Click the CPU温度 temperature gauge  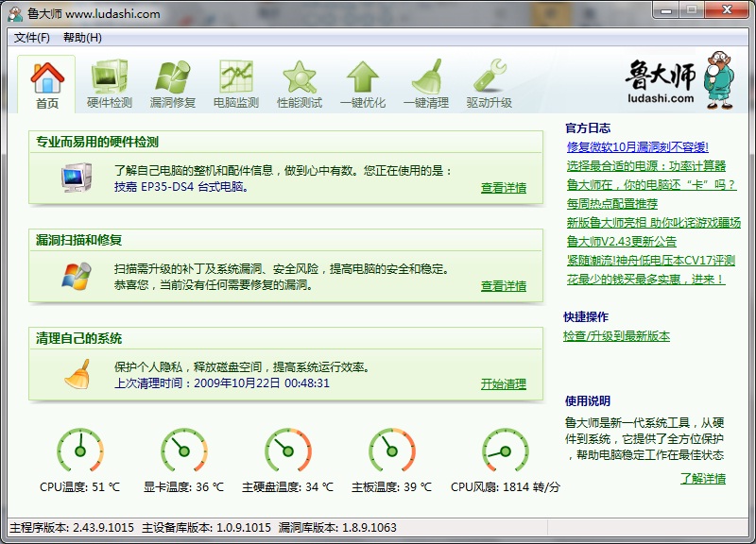tap(80, 450)
